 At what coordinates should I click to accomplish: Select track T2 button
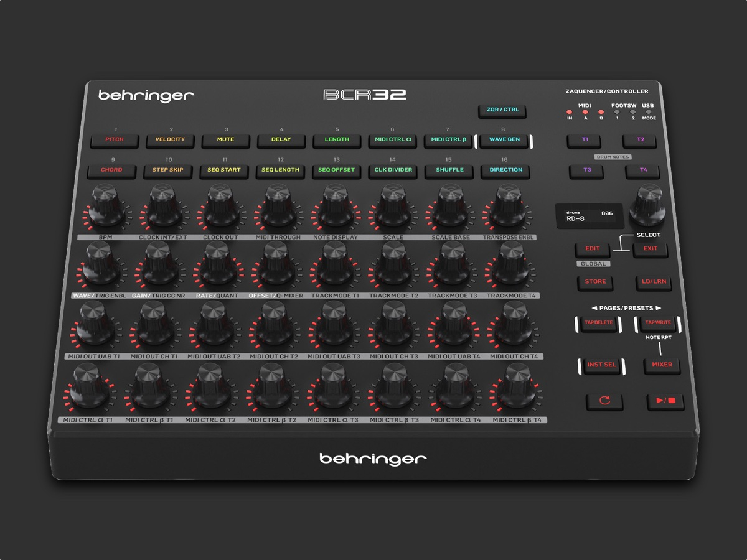point(640,140)
